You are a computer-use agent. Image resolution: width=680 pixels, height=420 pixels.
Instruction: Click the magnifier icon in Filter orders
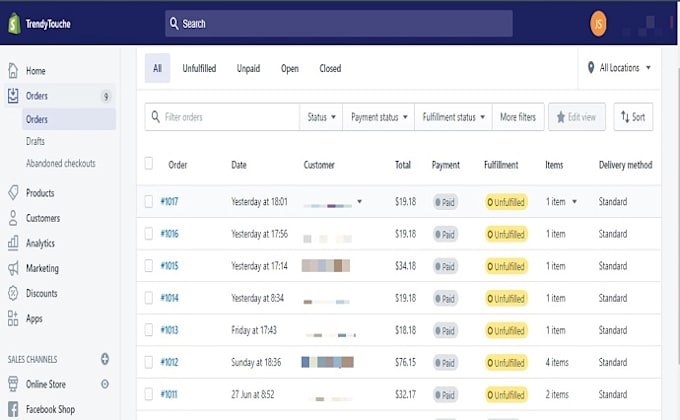pos(155,117)
